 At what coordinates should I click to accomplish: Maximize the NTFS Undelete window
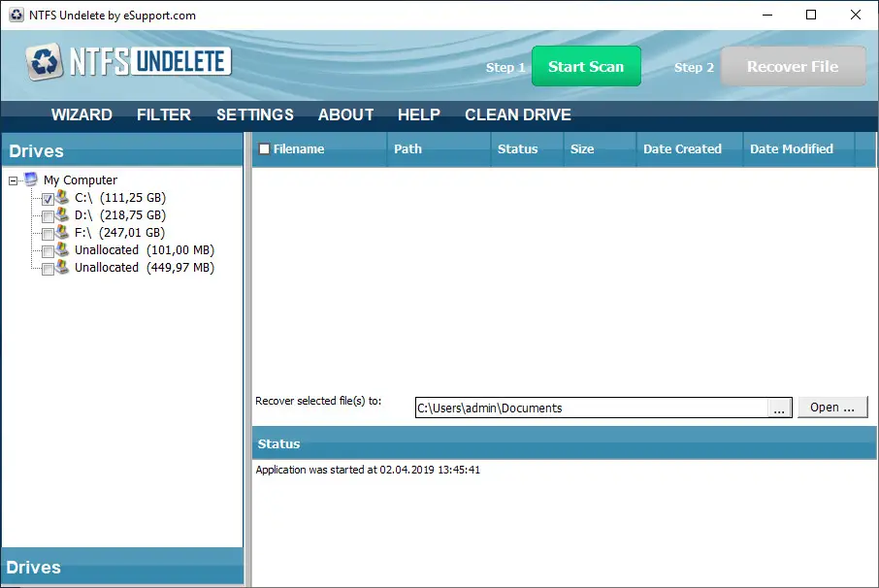tap(811, 15)
